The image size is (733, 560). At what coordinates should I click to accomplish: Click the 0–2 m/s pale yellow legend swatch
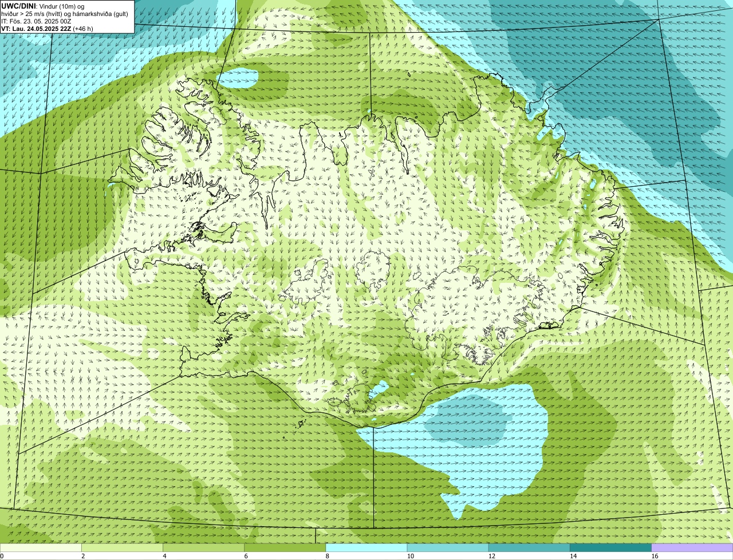41,547
